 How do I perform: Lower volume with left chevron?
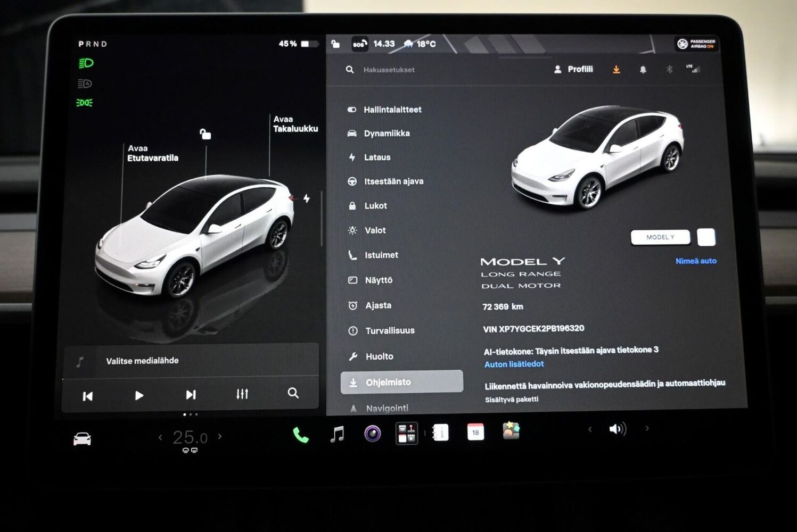(x=590, y=429)
